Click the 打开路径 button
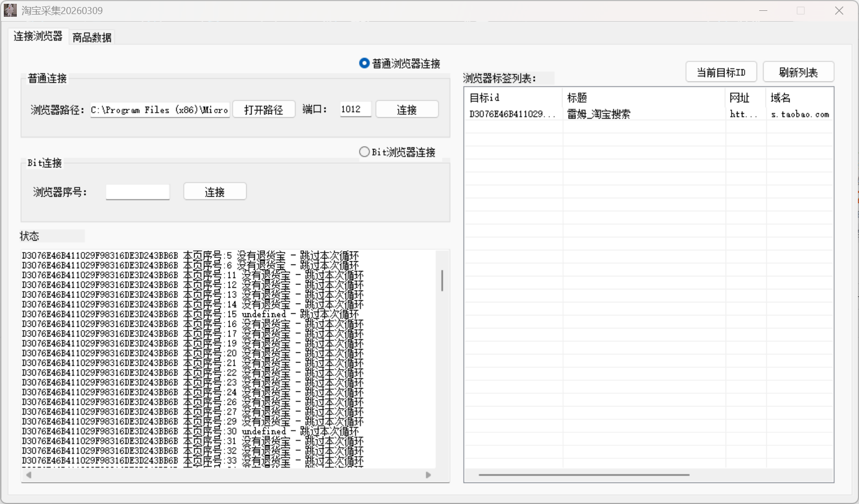Image resolution: width=859 pixels, height=504 pixels. point(264,109)
